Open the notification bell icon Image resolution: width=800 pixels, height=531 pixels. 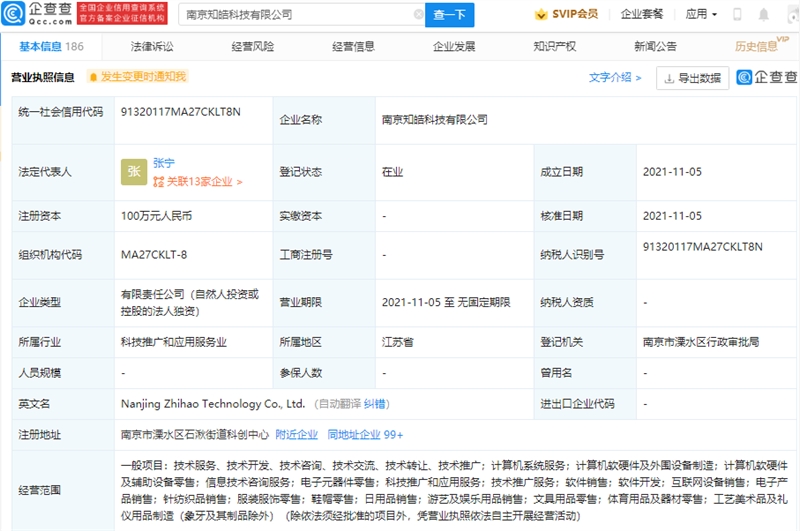tap(763, 14)
